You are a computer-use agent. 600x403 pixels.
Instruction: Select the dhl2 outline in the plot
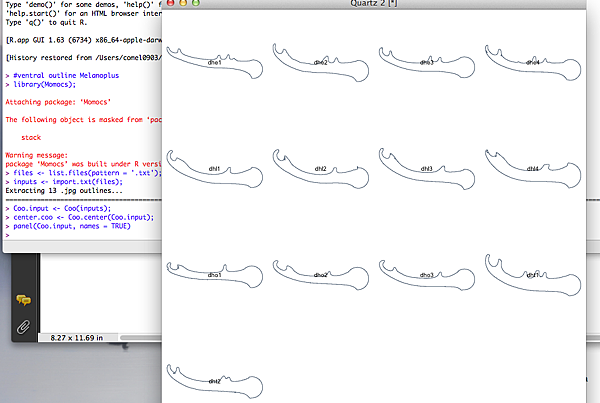321,169
